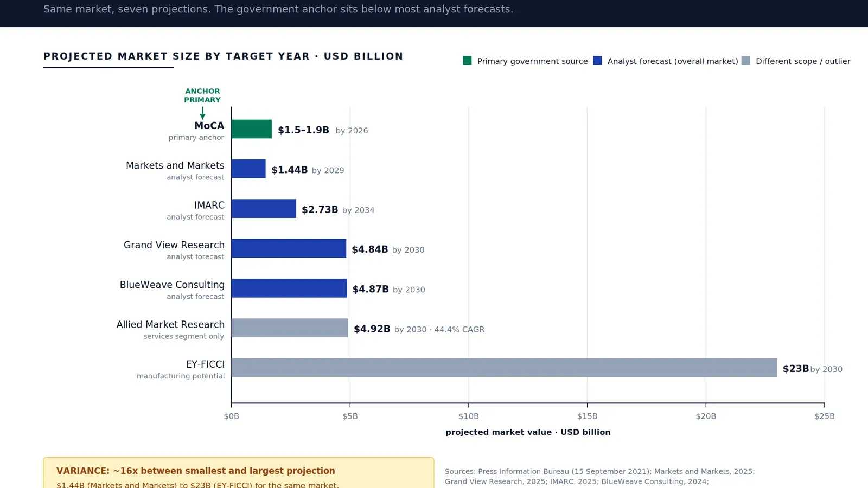Click 'analyst forecast' under Grand View Research

pos(195,257)
